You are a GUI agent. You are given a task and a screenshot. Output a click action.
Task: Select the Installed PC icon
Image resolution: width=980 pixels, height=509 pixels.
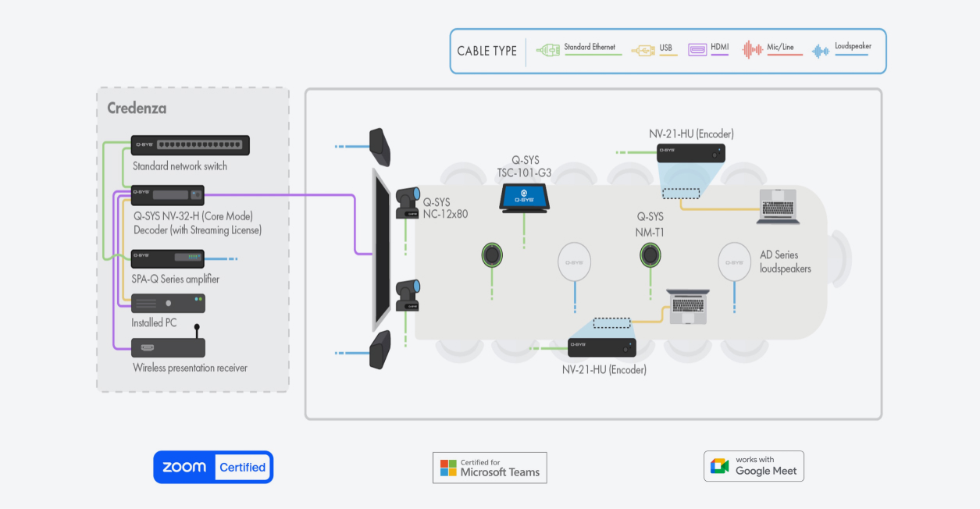point(168,303)
